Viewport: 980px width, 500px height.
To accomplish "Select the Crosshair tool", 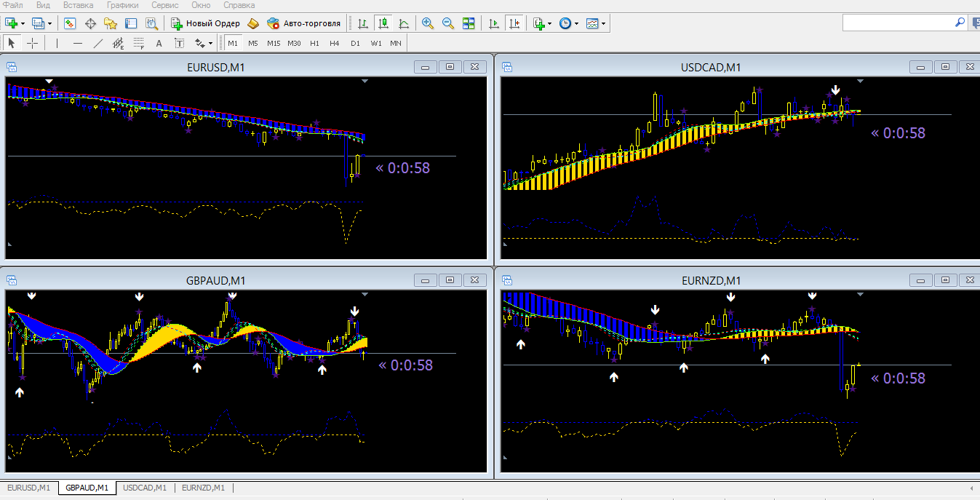I will click(33, 43).
